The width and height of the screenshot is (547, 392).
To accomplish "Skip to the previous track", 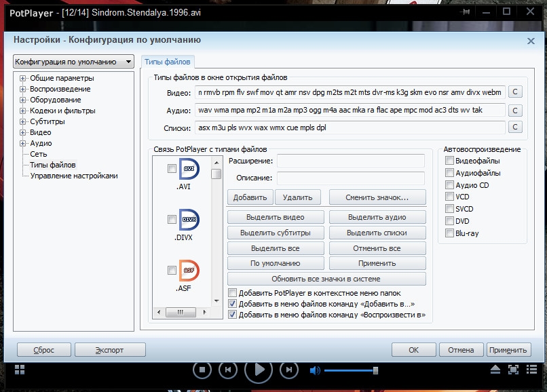I will (229, 370).
